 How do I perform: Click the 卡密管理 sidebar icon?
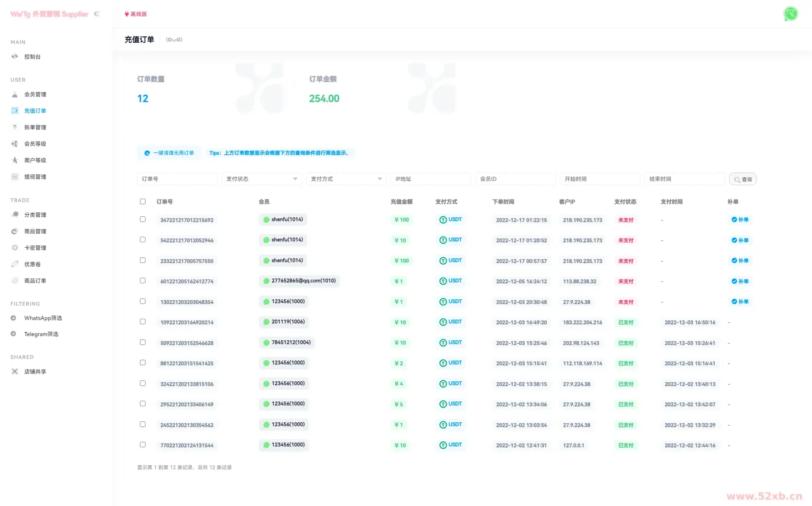coord(15,248)
